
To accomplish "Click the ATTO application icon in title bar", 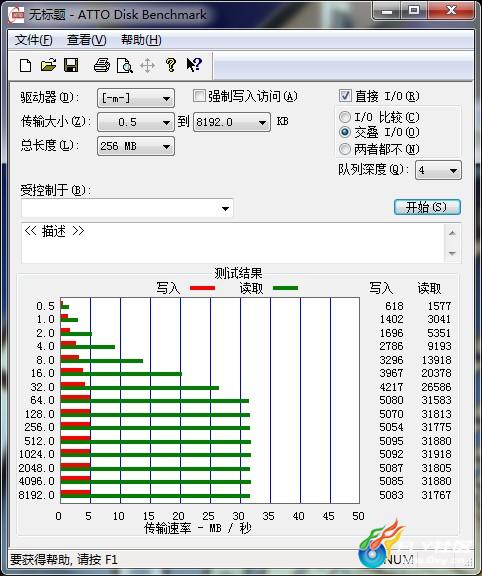I will click(x=16, y=15).
